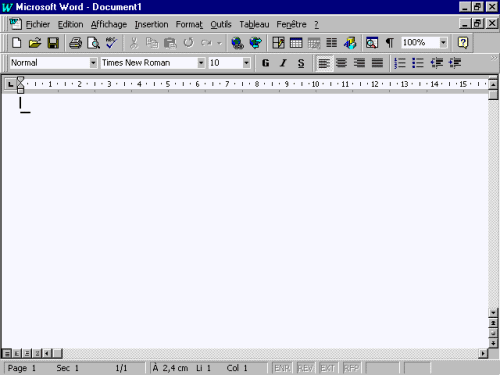
Task: Open the Tableau menu
Action: coord(254,24)
